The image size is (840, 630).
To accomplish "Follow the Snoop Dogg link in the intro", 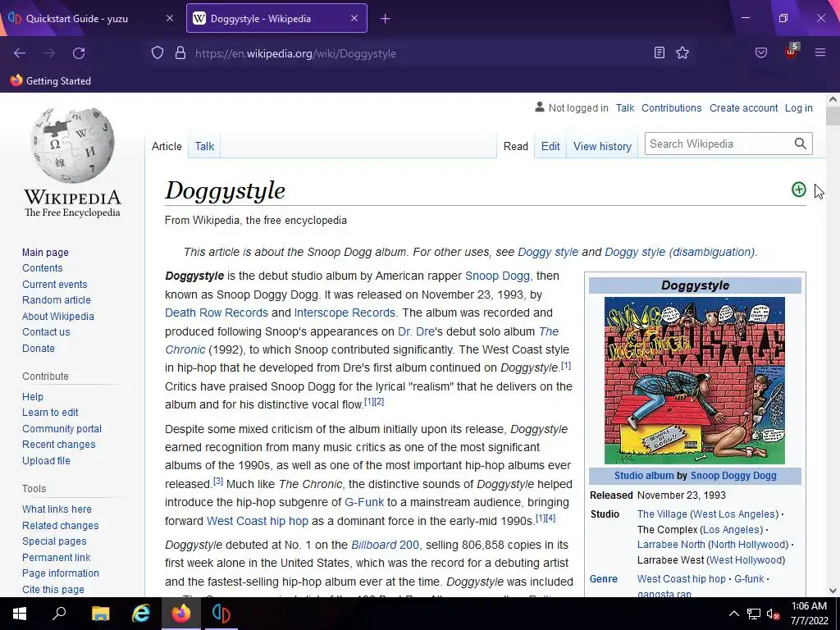I will [497, 276].
